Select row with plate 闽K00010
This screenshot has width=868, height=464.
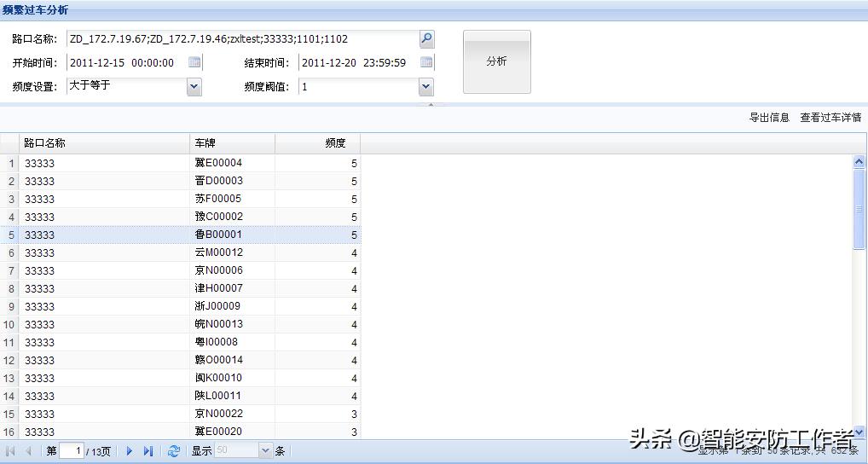[x=181, y=378]
